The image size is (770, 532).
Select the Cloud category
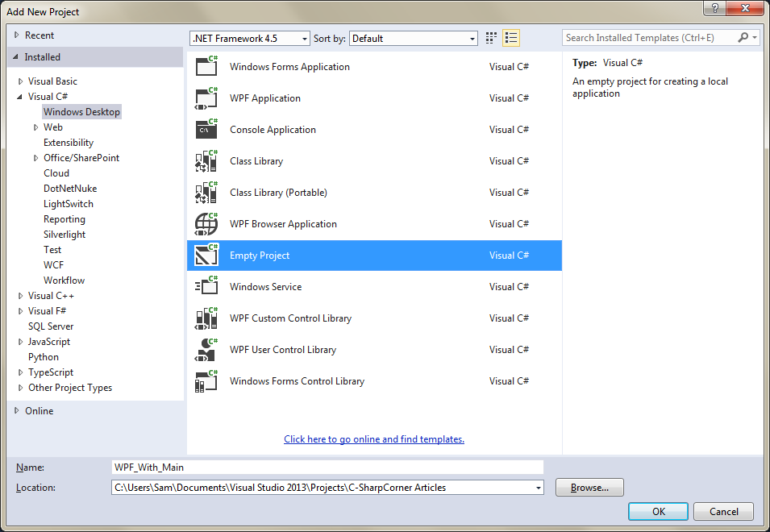tap(56, 173)
